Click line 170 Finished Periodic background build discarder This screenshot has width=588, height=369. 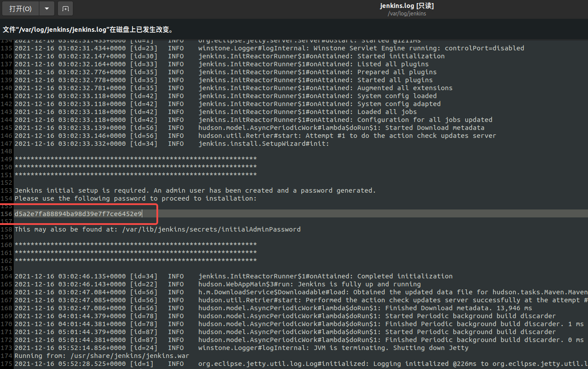(x=300, y=324)
